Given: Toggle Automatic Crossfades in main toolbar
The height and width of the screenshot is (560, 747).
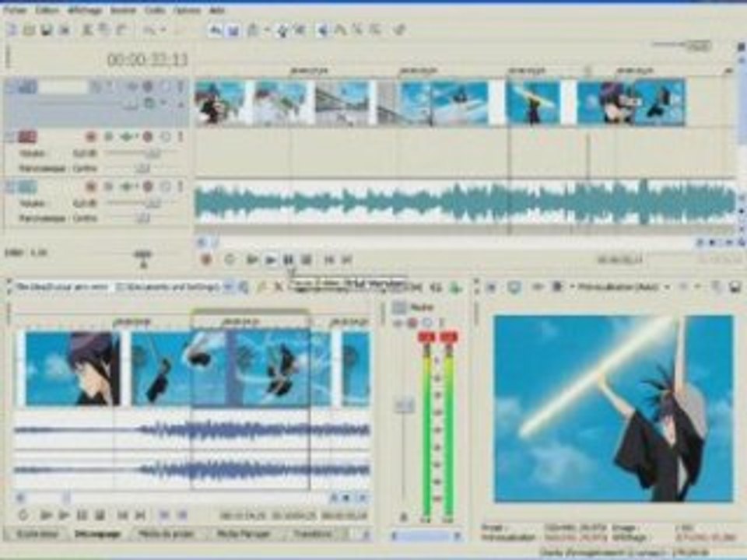Looking at the screenshot, I should pos(233,30).
